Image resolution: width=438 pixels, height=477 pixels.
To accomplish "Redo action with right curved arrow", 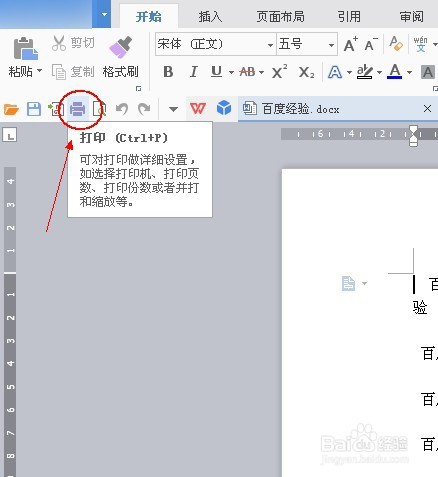I will click(x=144, y=109).
